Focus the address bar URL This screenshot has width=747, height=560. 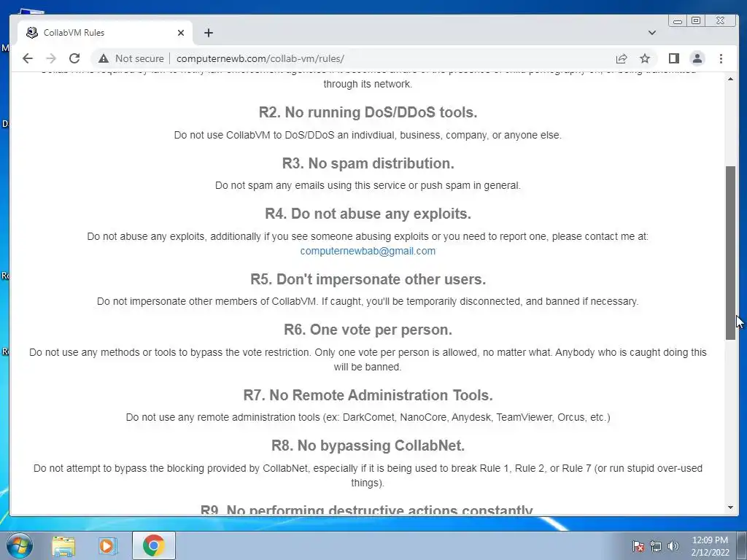tap(260, 58)
